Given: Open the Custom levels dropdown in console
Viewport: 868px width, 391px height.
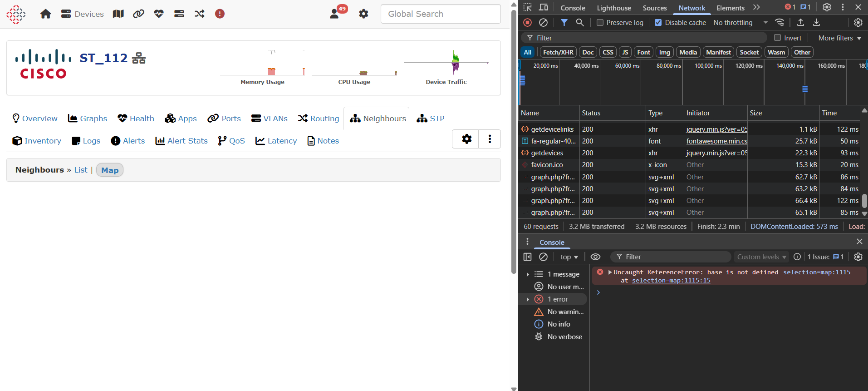Looking at the screenshot, I should pos(761,257).
